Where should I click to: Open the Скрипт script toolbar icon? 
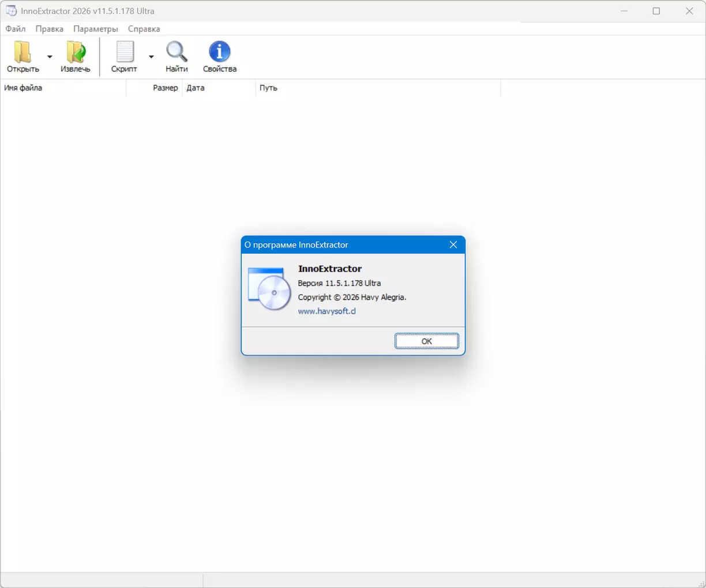(x=124, y=52)
